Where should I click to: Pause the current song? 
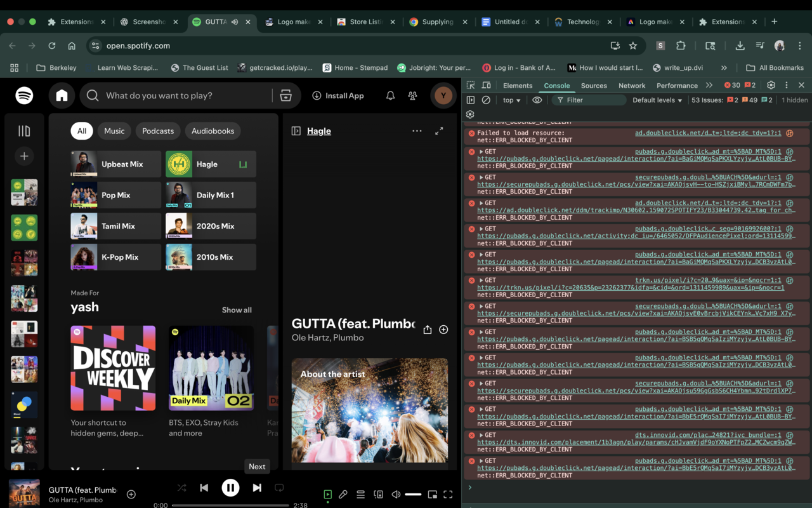coord(230,488)
